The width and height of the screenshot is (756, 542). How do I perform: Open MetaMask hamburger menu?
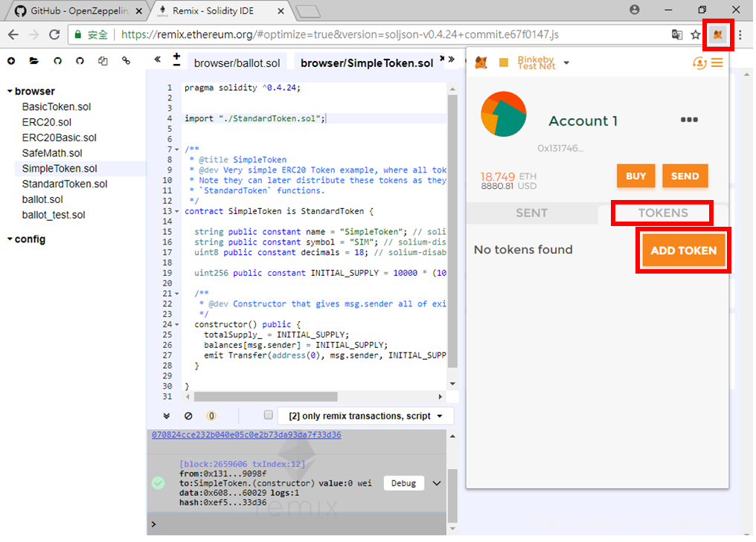717,62
